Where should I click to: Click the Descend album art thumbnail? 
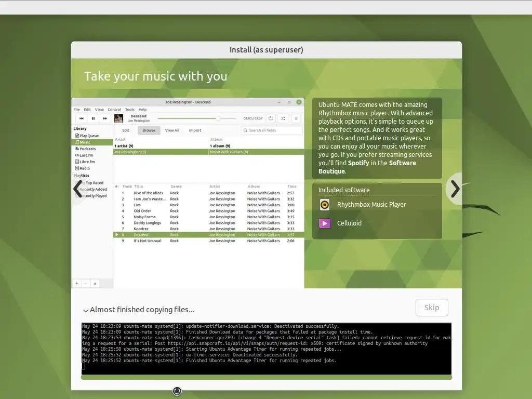119,118
